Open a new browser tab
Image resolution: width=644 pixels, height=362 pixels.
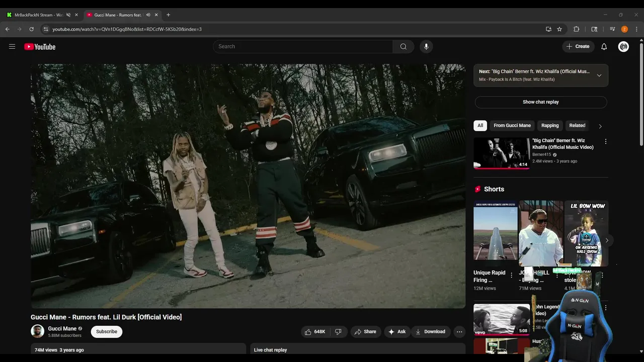pos(168,15)
